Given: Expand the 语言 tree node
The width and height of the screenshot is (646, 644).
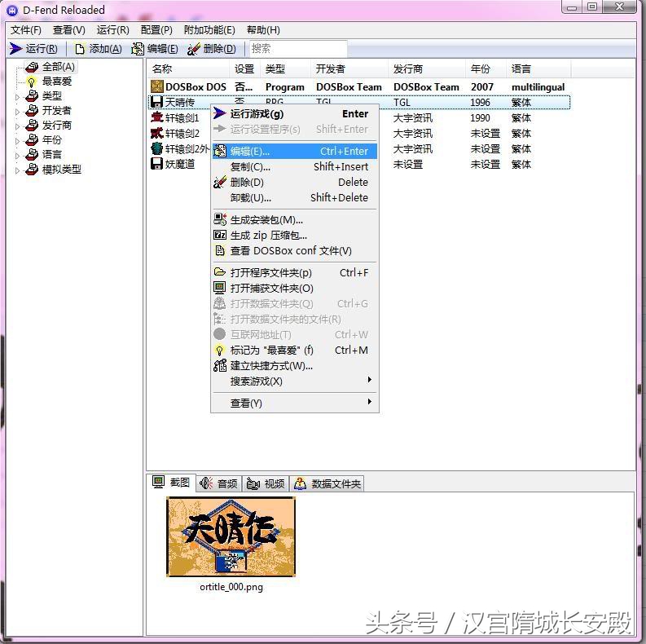Looking at the screenshot, I should coord(17,156).
